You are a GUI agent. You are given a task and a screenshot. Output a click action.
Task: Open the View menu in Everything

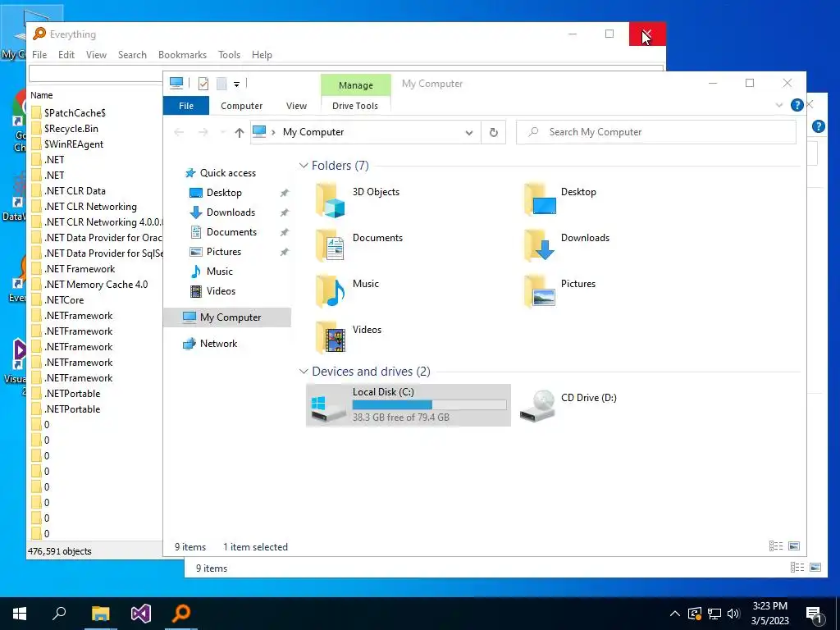tap(97, 55)
